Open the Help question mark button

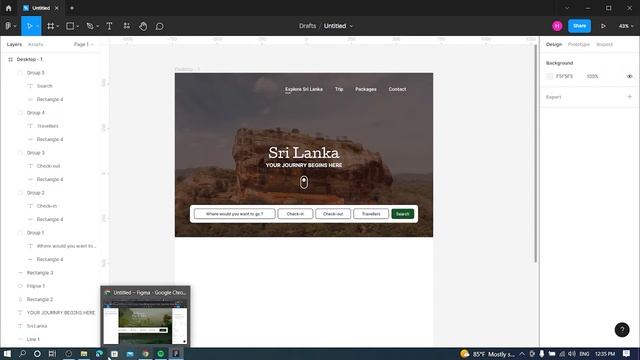[x=622, y=329]
